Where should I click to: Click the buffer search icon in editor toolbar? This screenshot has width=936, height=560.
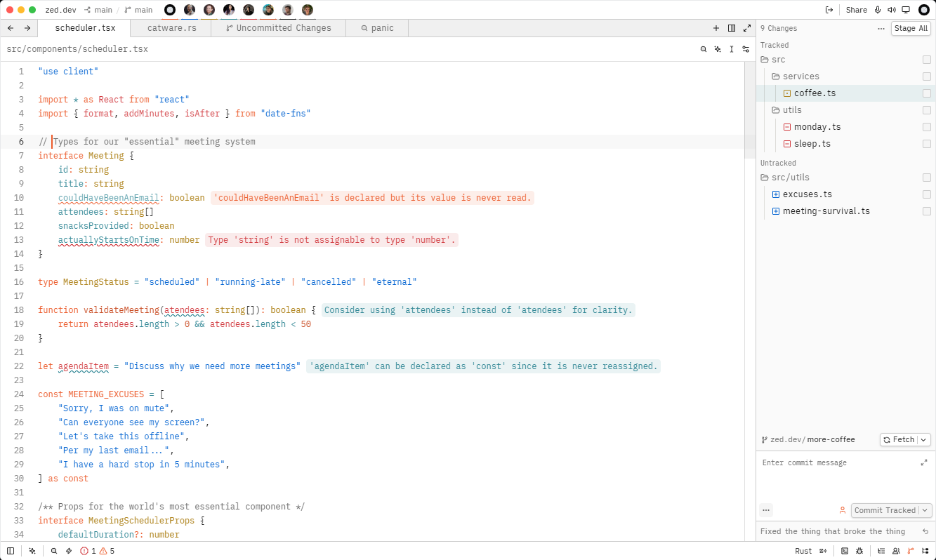(704, 49)
